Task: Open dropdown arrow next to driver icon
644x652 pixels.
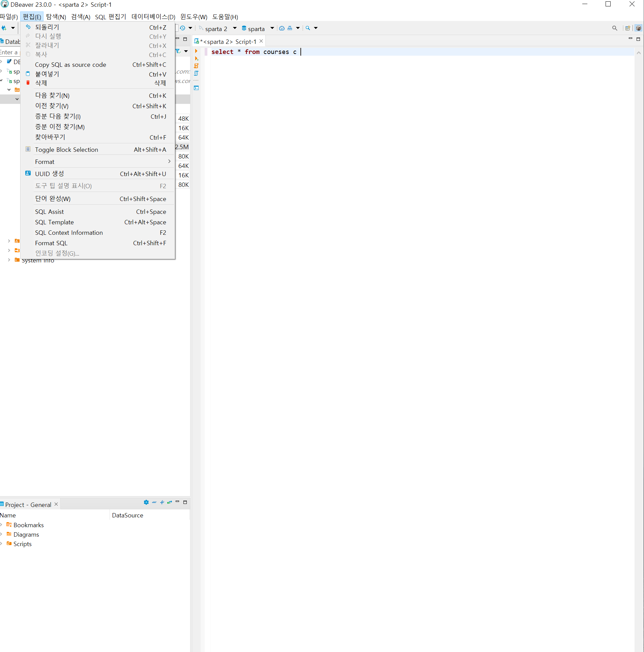Action: 298,28
